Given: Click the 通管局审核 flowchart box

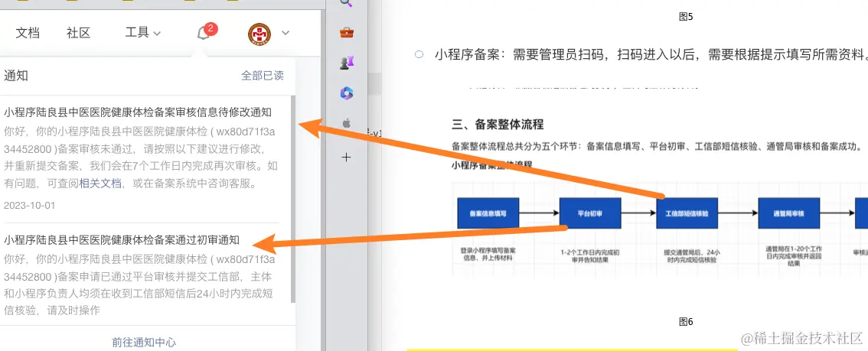Looking at the screenshot, I should pyautogui.click(x=788, y=213).
